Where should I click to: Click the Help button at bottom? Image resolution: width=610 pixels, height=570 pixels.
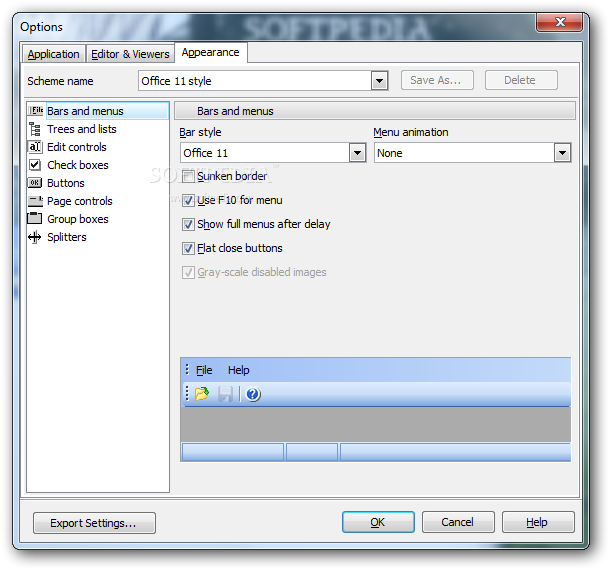click(538, 522)
